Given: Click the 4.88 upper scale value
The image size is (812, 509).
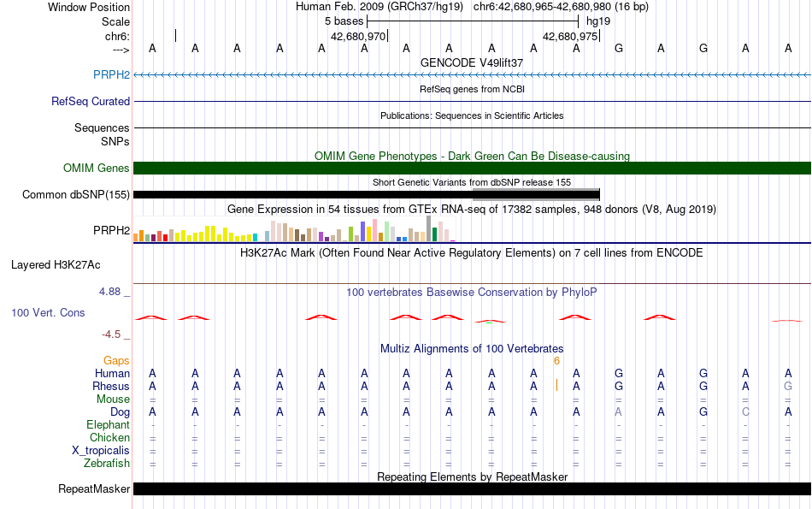Looking at the screenshot, I should 109,292.
